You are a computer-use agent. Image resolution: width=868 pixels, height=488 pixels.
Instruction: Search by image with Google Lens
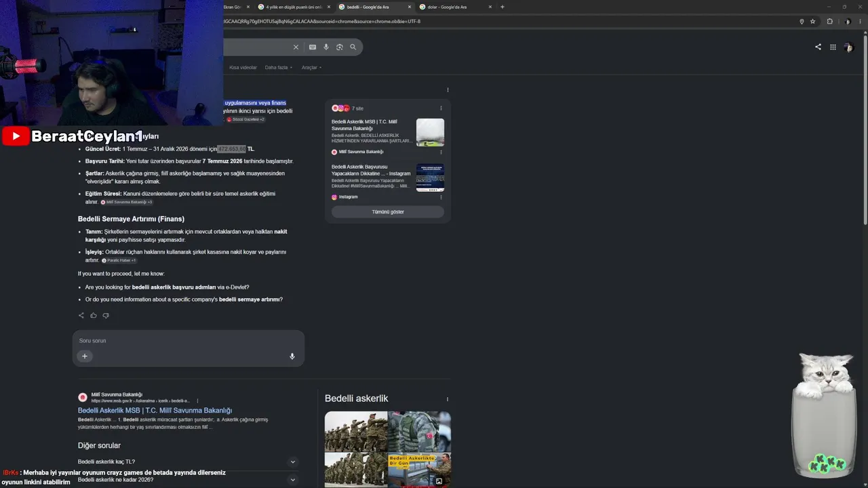point(340,47)
